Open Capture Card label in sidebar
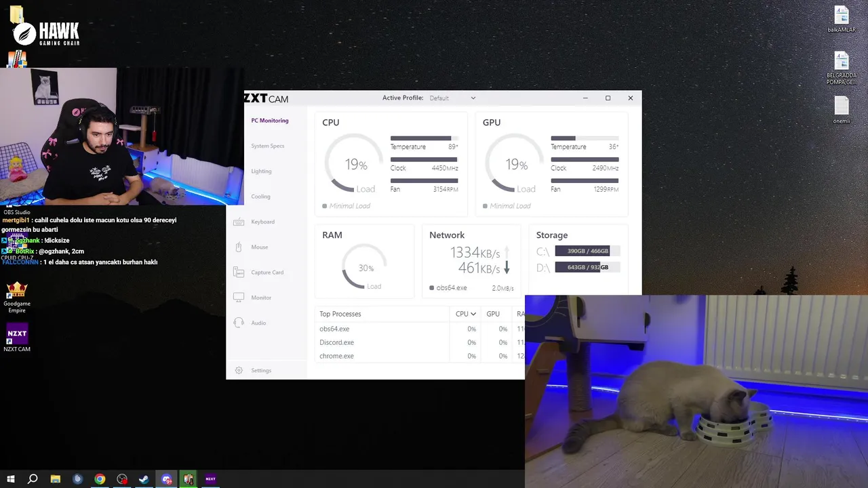The height and width of the screenshot is (488, 868). (x=267, y=272)
